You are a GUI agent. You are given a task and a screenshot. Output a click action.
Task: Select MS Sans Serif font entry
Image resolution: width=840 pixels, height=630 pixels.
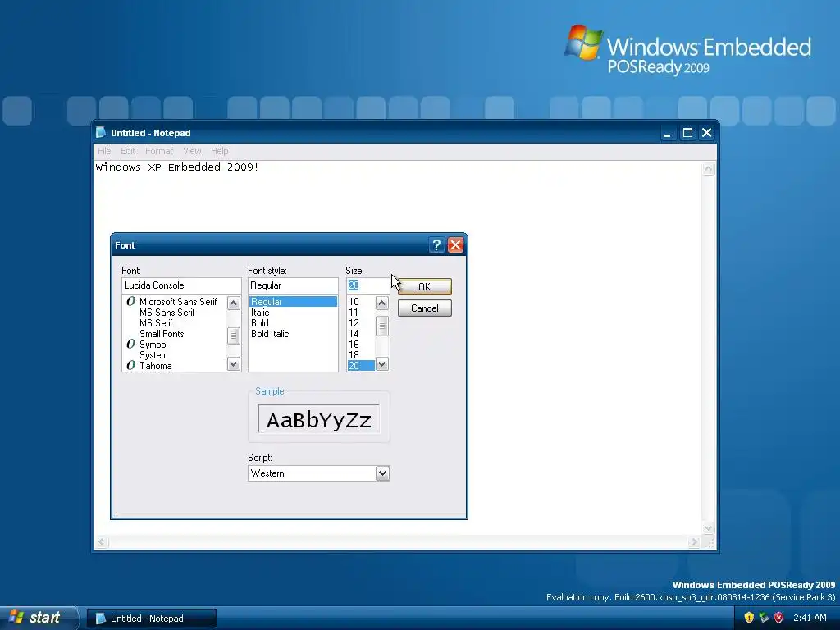tap(167, 313)
